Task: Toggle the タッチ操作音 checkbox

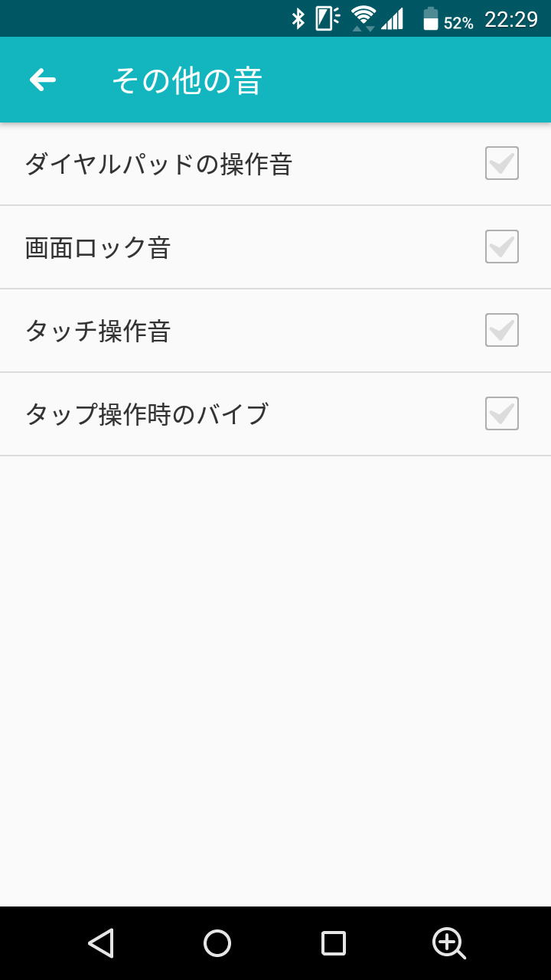Action: click(x=502, y=330)
